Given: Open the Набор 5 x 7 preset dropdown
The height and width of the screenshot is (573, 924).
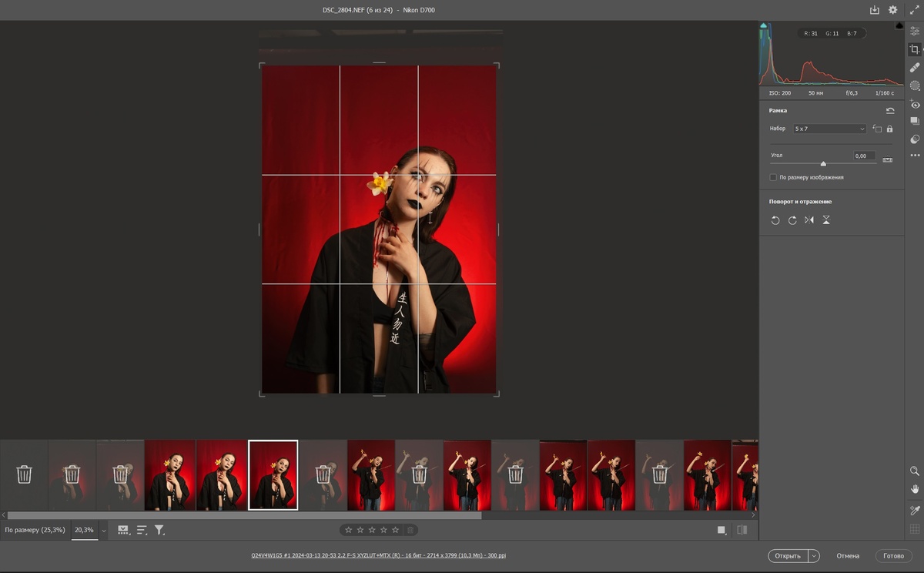Looking at the screenshot, I should 829,129.
